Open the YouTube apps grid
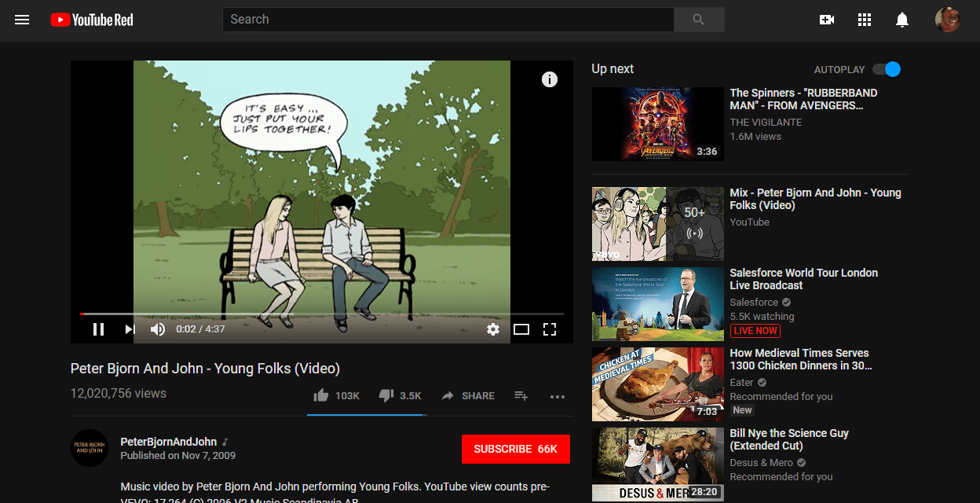Viewport: 980px width, 503px height. click(x=865, y=20)
